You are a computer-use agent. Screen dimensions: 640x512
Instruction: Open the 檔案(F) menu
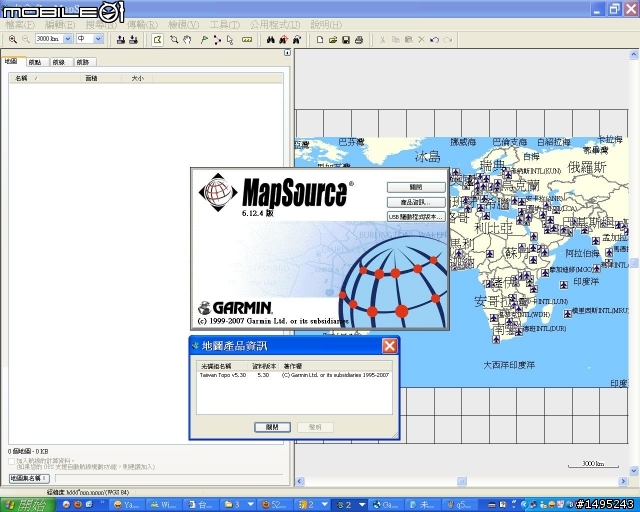(x=20, y=24)
